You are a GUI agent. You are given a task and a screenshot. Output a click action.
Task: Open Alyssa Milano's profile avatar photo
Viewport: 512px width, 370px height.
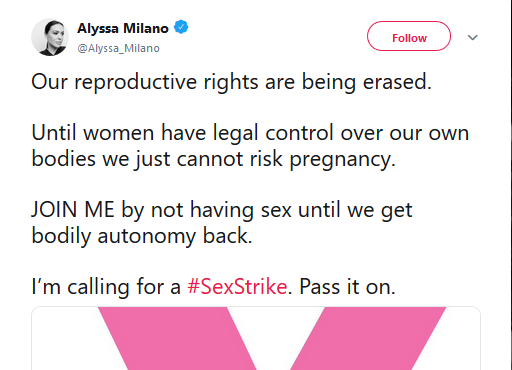[50, 37]
